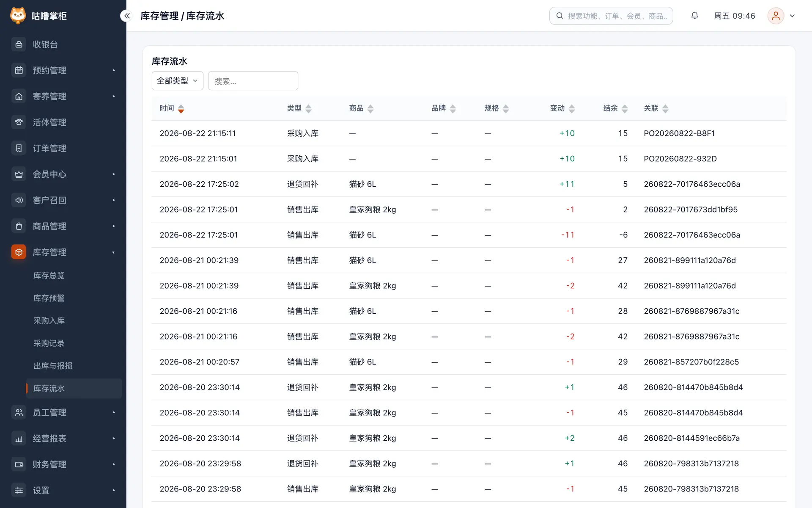Go to 采购入库 submenu item
This screenshot has width=812, height=508.
(49, 321)
